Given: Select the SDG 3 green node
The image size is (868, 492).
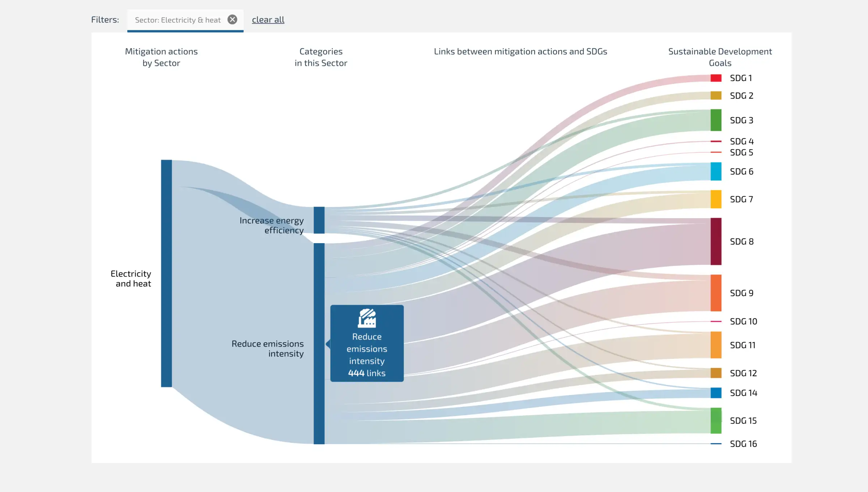Looking at the screenshot, I should [x=716, y=120].
